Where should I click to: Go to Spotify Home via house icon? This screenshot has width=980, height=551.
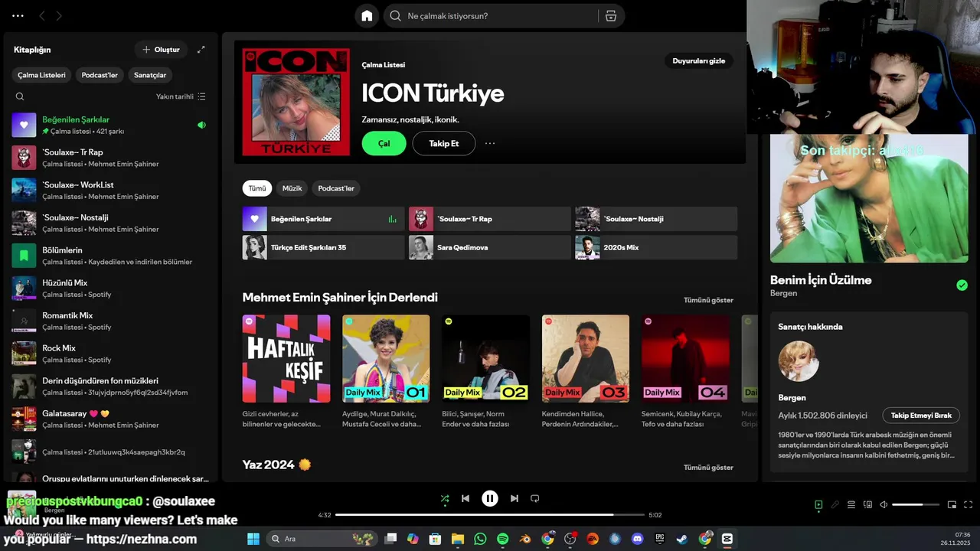pyautogui.click(x=367, y=15)
